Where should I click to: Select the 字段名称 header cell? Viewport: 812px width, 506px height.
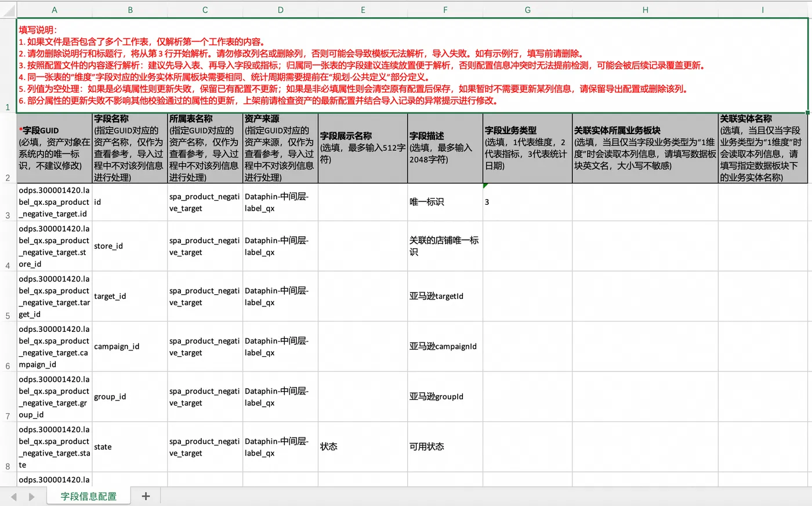pyautogui.click(x=130, y=149)
